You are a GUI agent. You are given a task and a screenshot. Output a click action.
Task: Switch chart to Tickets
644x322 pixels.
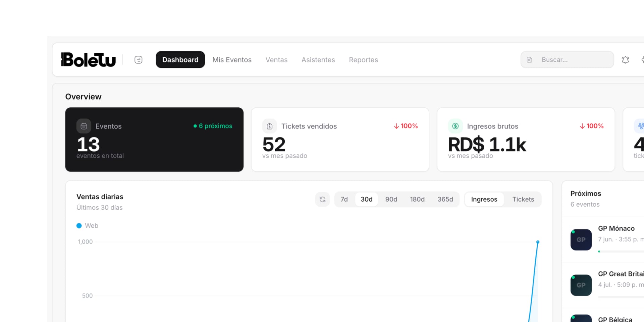click(x=523, y=199)
